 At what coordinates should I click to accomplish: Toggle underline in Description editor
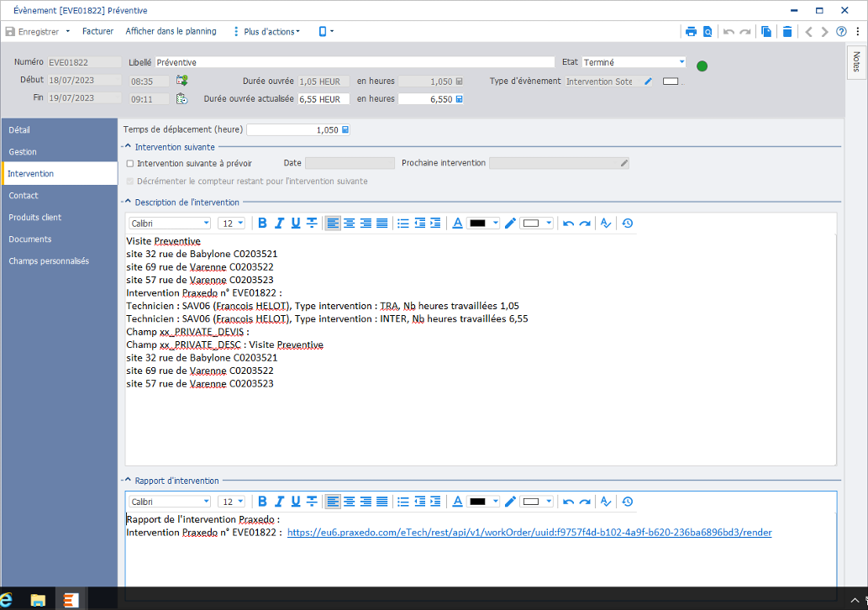coord(296,223)
